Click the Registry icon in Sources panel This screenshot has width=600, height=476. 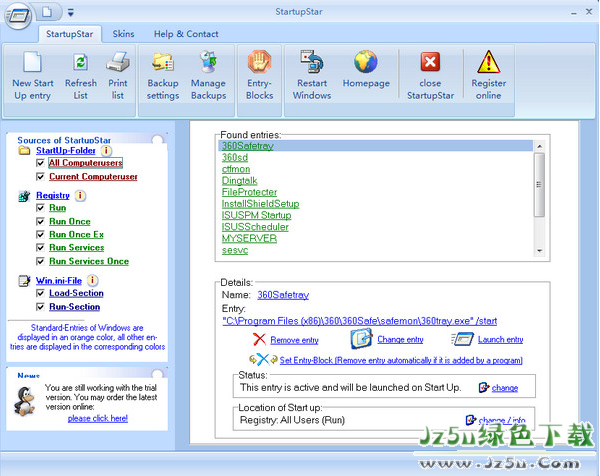pos(24,196)
